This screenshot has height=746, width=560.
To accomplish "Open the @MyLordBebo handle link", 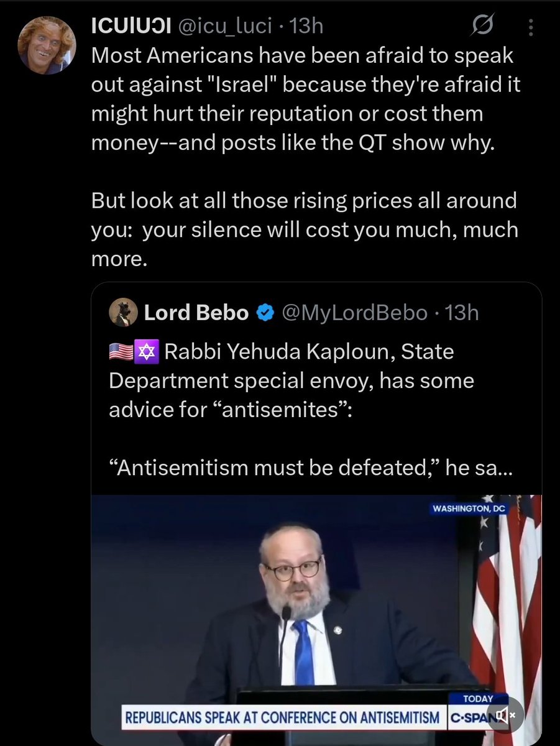I will pyautogui.click(x=354, y=313).
